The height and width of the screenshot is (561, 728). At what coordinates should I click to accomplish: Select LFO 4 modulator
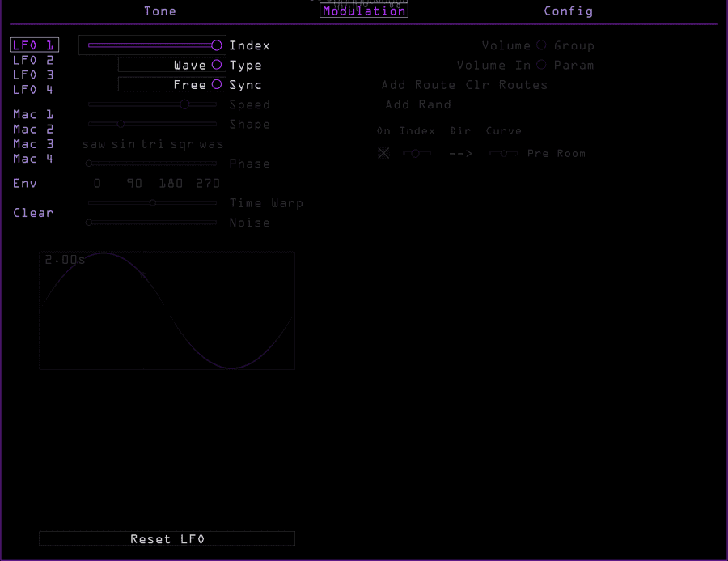(x=33, y=89)
